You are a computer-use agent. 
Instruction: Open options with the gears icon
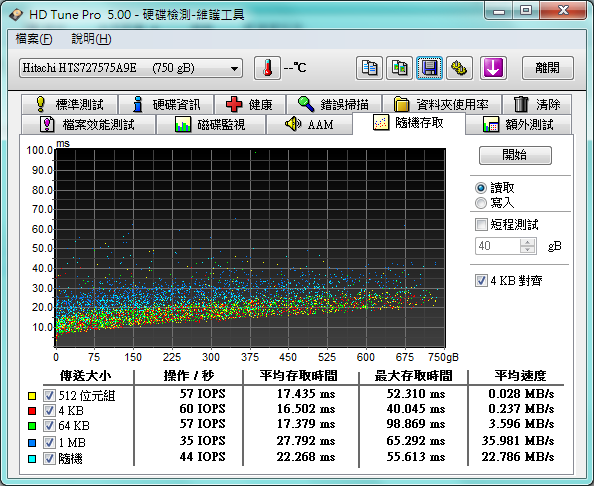click(x=459, y=68)
